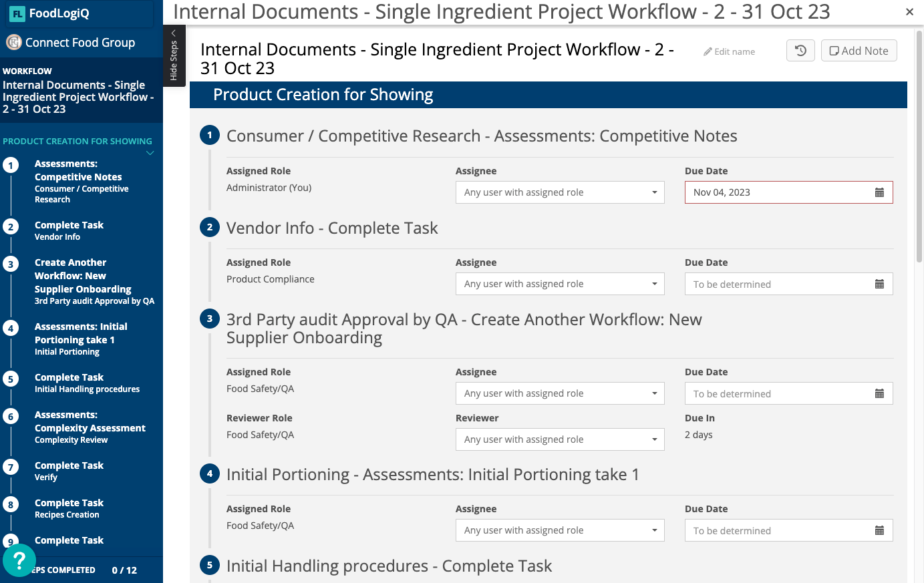Click the history clock icon button
The image size is (924, 583).
click(x=800, y=51)
